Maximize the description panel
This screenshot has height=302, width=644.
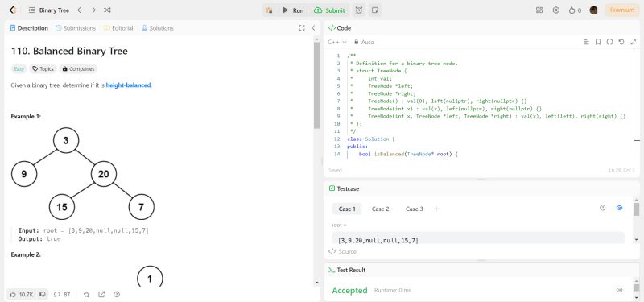coord(302,28)
